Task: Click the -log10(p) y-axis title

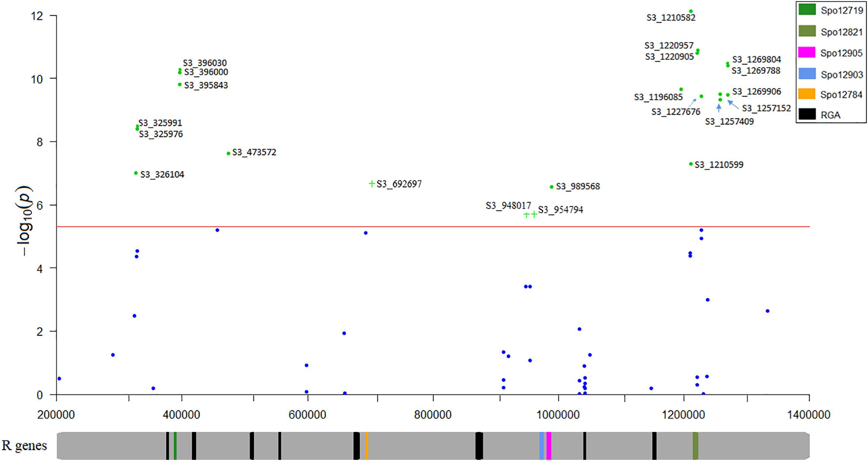Action: click(x=24, y=221)
